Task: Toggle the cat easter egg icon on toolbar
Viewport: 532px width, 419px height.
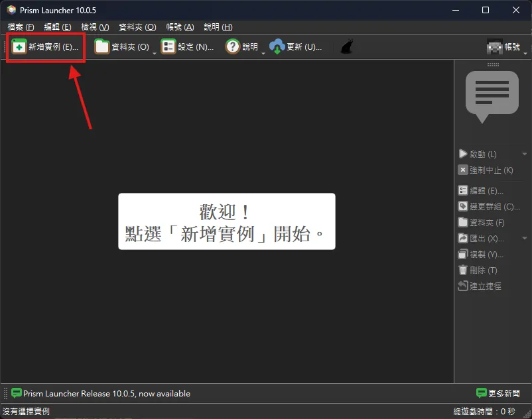Action: [346, 47]
